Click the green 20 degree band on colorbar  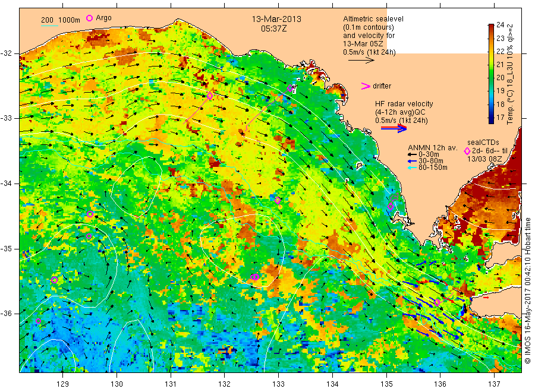tap(491, 77)
